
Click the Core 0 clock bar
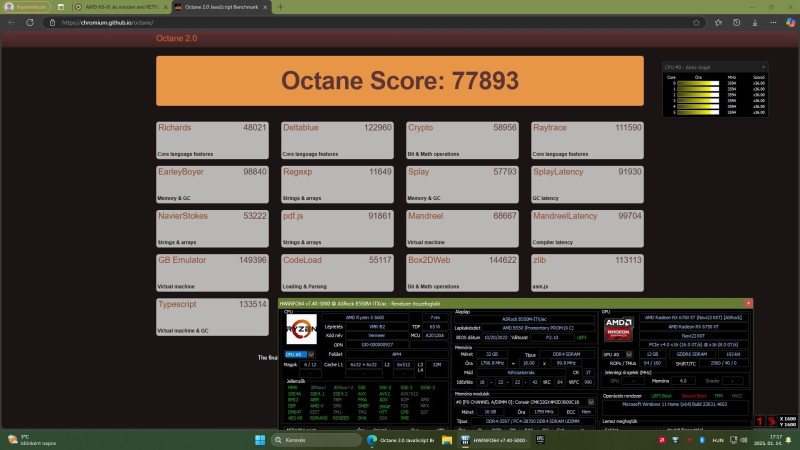click(698, 83)
